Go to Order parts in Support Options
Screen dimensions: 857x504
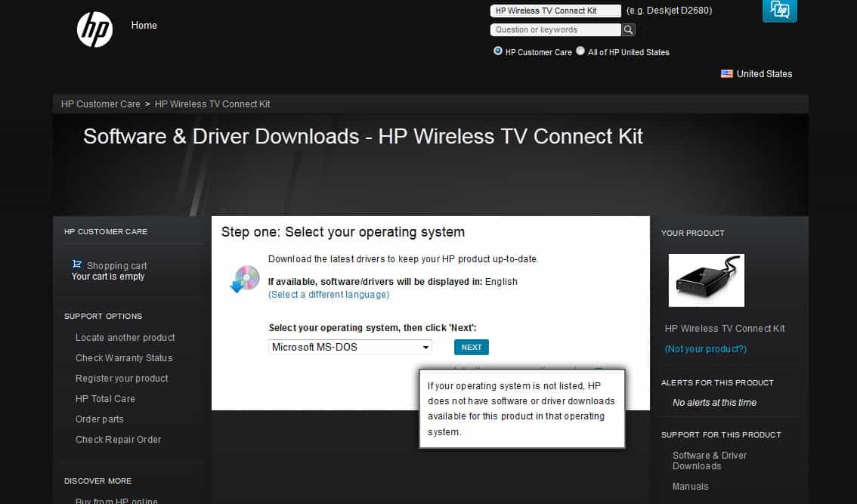99,419
